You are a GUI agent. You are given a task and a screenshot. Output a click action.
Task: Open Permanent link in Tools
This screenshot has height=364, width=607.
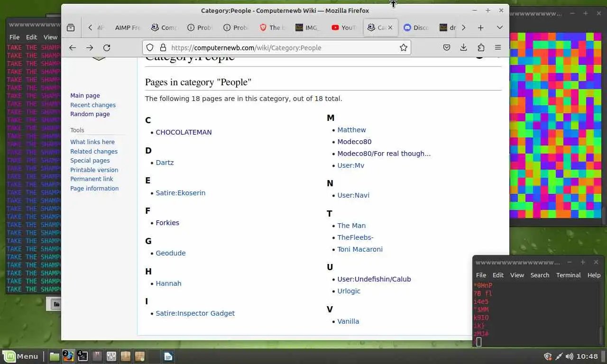(x=92, y=179)
